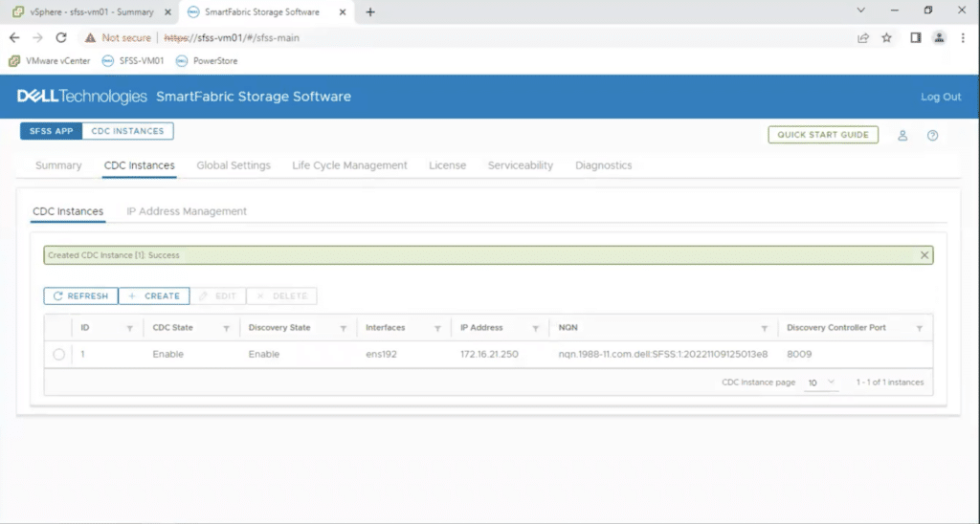
Task: Open VMware vCenter bookmark
Action: 50,60
